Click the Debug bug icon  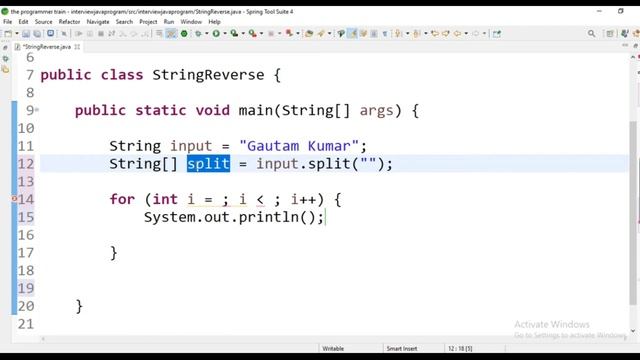click(x=198, y=33)
